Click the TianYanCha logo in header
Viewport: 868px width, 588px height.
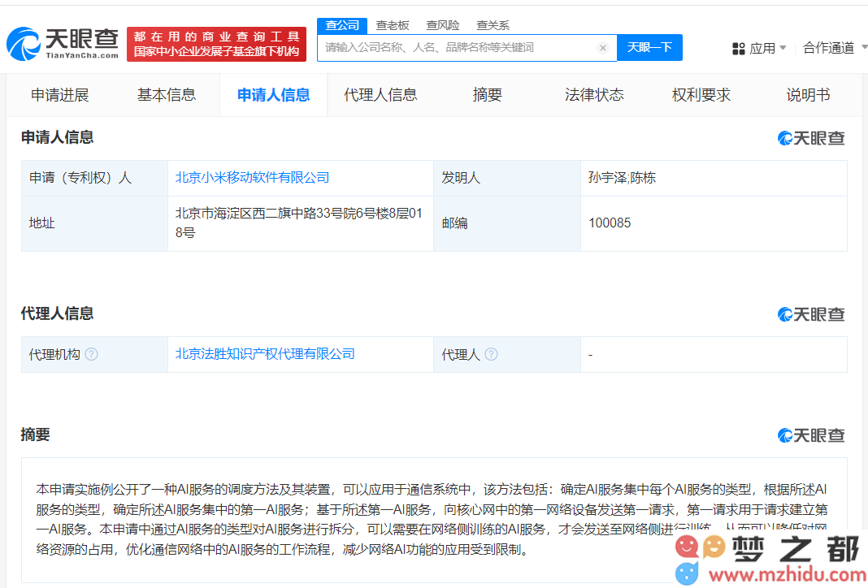click(62, 43)
